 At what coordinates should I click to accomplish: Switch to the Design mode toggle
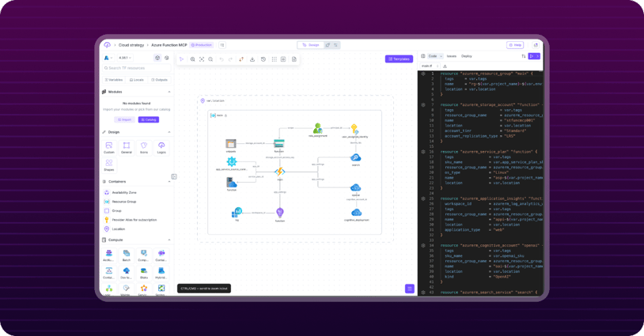point(310,45)
